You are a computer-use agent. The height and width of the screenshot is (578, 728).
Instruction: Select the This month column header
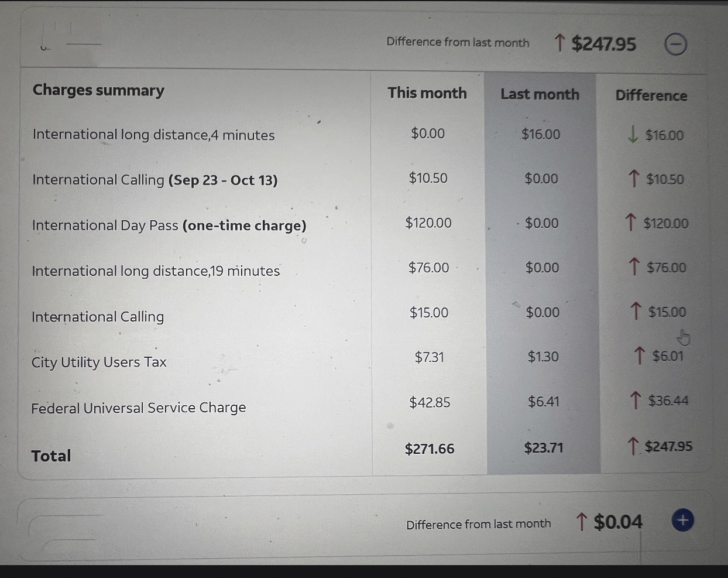click(427, 93)
